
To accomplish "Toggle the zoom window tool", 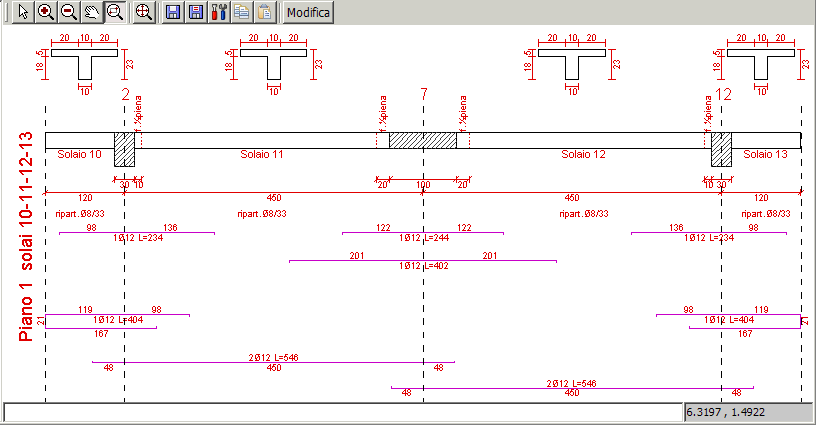I will point(114,12).
